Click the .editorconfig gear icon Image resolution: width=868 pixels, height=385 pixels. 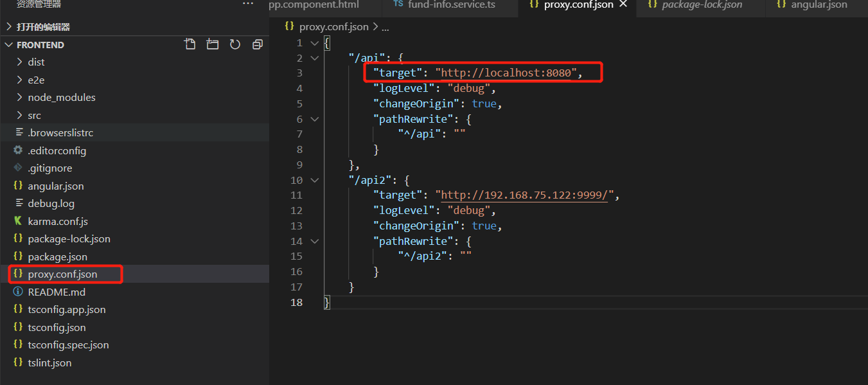click(x=18, y=150)
